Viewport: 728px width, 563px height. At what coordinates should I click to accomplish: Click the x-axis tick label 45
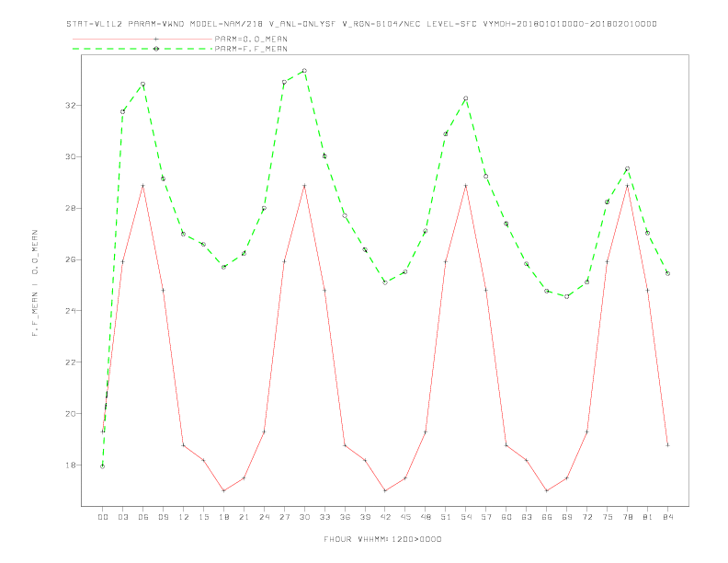click(405, 517)
